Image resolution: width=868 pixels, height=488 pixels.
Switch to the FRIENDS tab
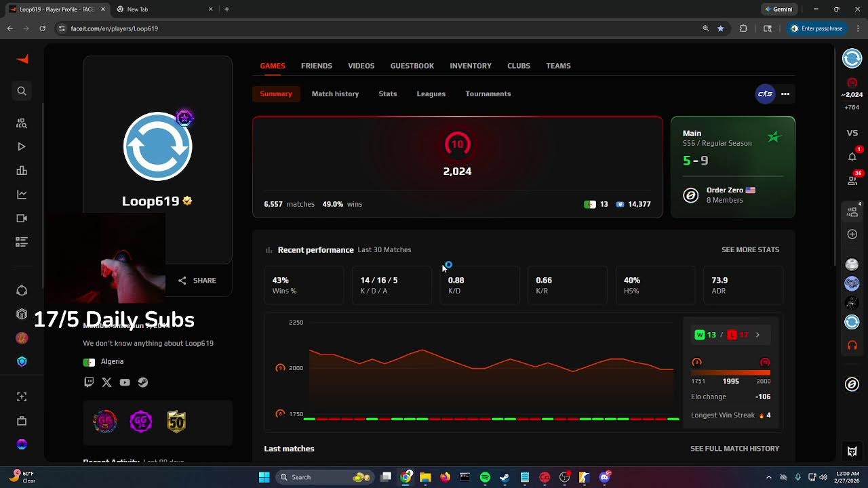[x=317, y=66]
